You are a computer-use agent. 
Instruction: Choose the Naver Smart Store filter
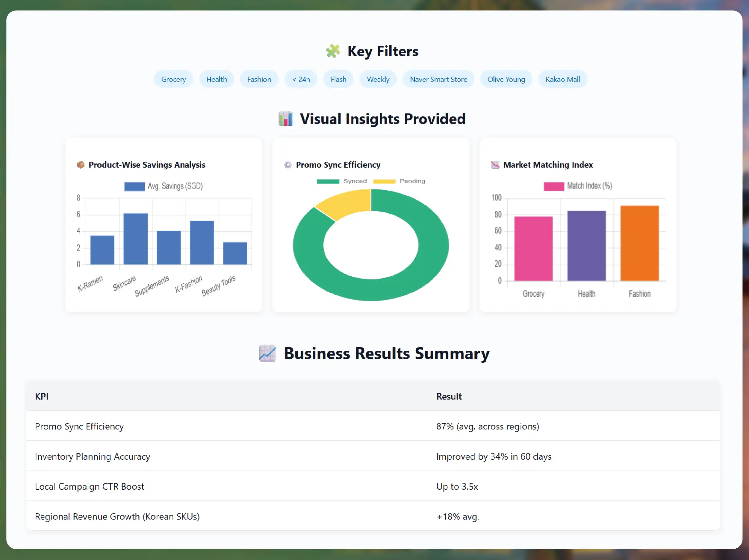click(438, 80)
